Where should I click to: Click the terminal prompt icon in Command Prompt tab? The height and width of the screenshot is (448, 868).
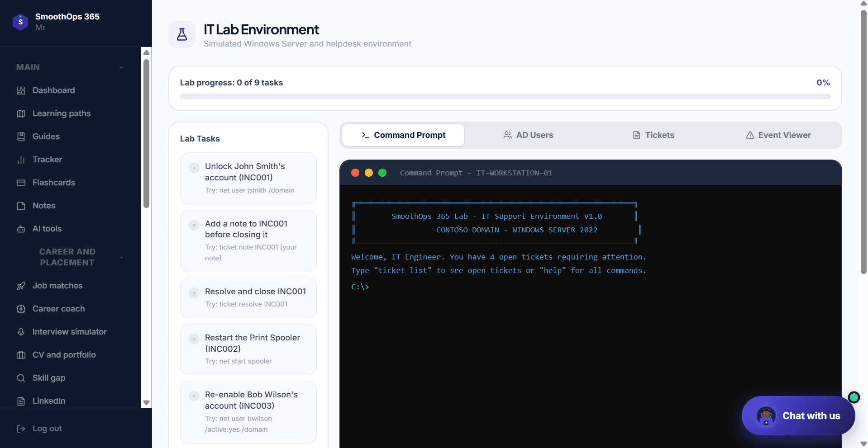365,135
